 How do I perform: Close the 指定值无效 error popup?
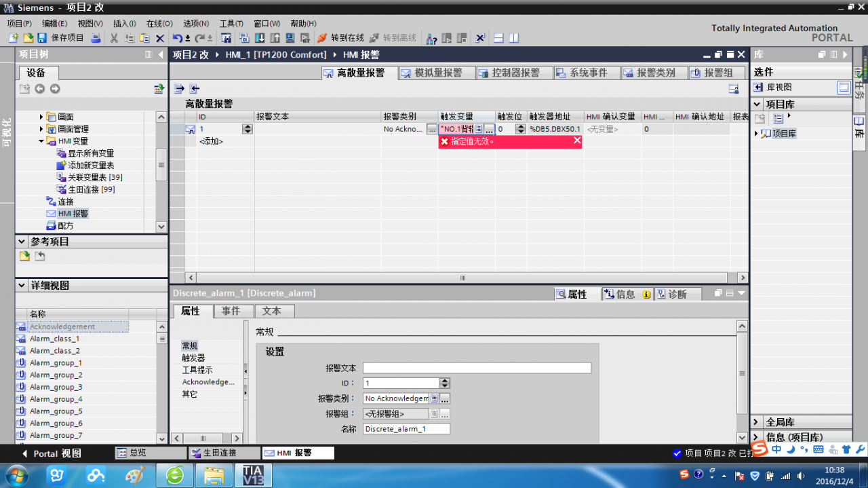(577, 140)
